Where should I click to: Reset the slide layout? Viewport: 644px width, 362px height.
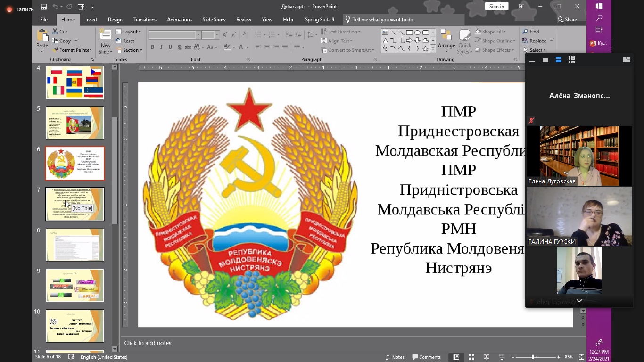[x=126, y=41]
